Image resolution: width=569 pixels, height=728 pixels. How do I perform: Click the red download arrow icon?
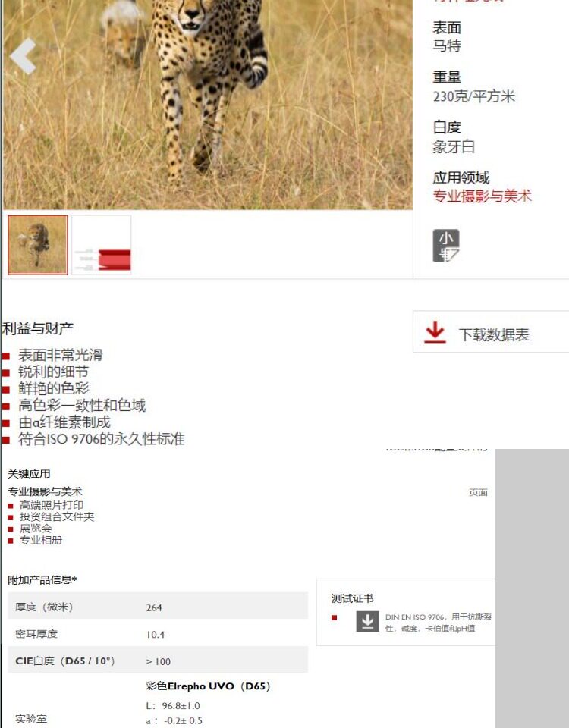click(435, 332)
